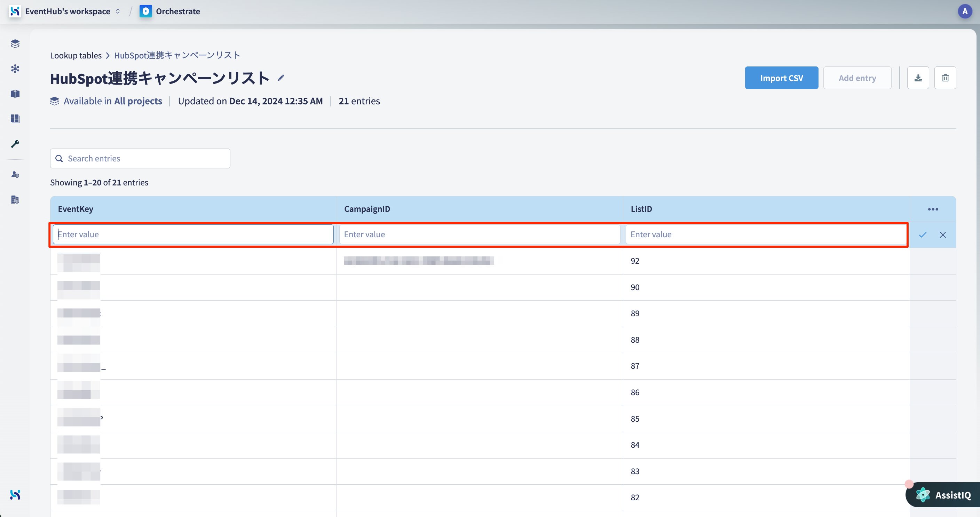
Task: Open the workspace switcher chevron
Action: coord(118,11)
